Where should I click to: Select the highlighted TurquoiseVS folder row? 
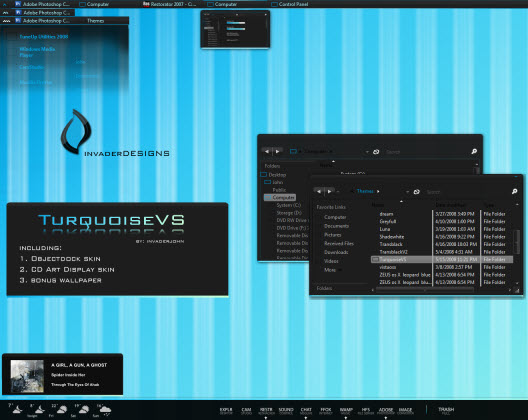click(x=442, y=259)
